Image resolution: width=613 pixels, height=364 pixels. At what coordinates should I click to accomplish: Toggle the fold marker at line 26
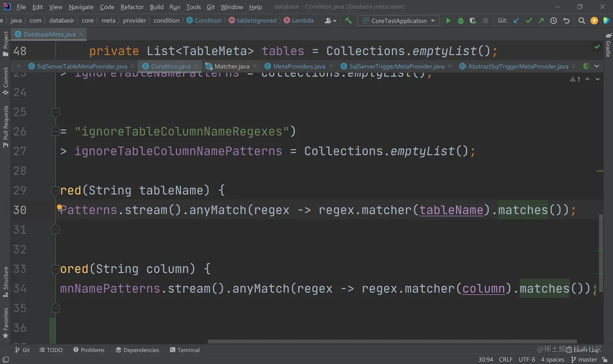pos(56,131)
